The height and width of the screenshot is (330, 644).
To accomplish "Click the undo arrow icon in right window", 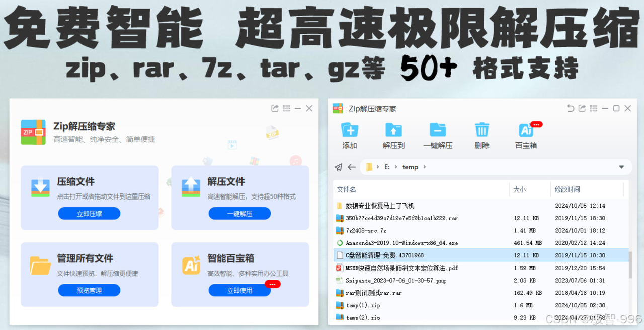I will [571, 108].
